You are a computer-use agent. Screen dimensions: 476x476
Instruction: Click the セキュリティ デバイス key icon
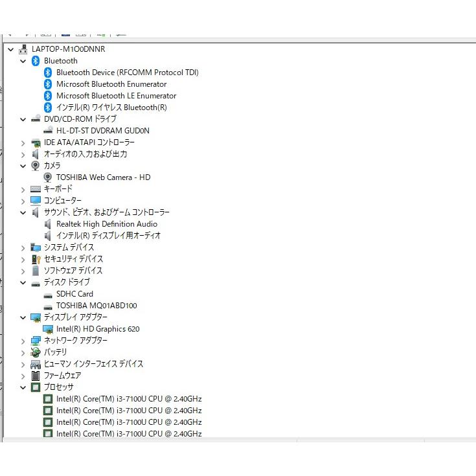(36, 259)
